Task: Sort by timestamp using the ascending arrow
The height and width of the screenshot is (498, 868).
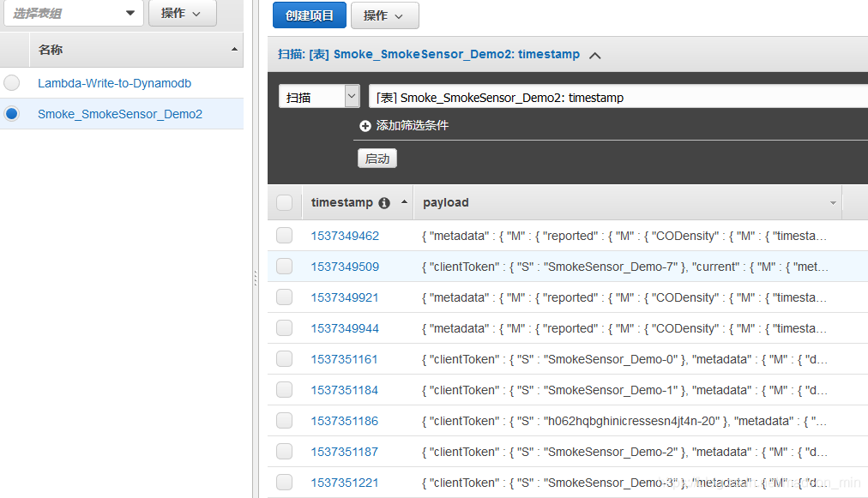Action: (x=404, y=202)
